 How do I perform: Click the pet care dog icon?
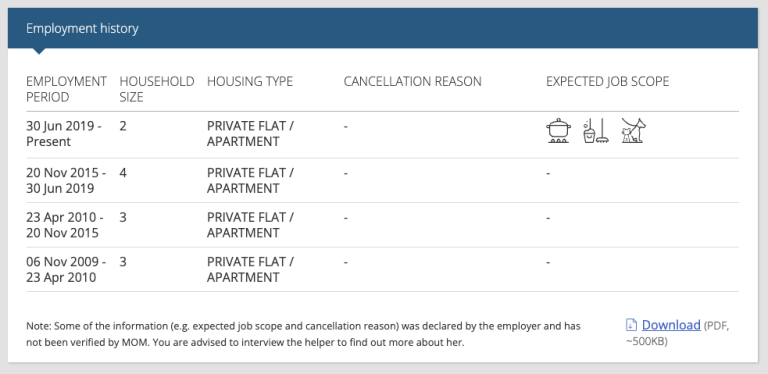[x=633, y=130]
